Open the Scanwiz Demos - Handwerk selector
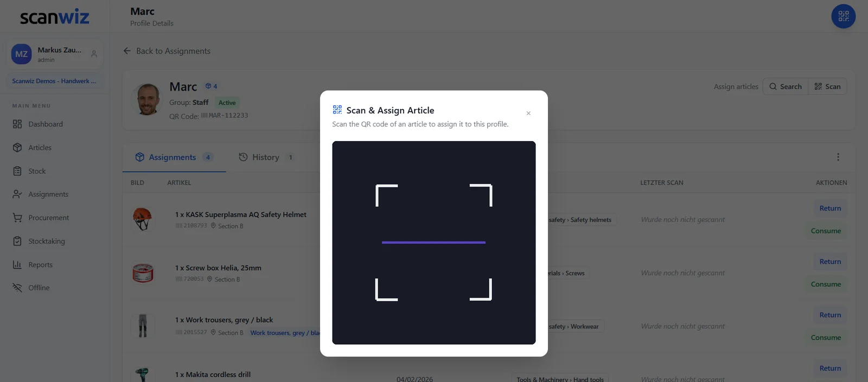This screenshot has height=382, width=868. click(54, 81)
